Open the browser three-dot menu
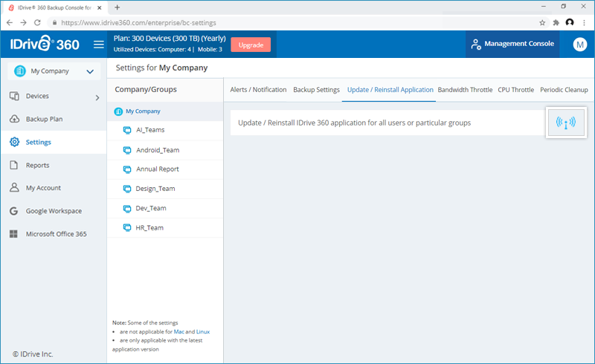Image resolution: width=595 pixels, height=364 pixels. [584, 23]
